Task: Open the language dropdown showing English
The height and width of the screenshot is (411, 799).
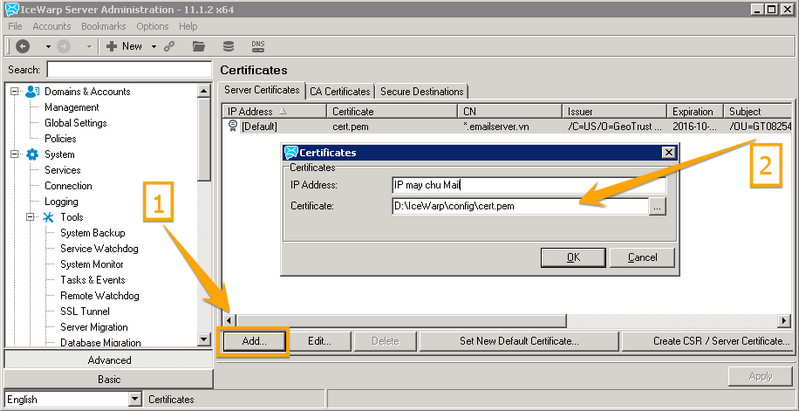Action: pyautogui.click(x=136, y=399)
